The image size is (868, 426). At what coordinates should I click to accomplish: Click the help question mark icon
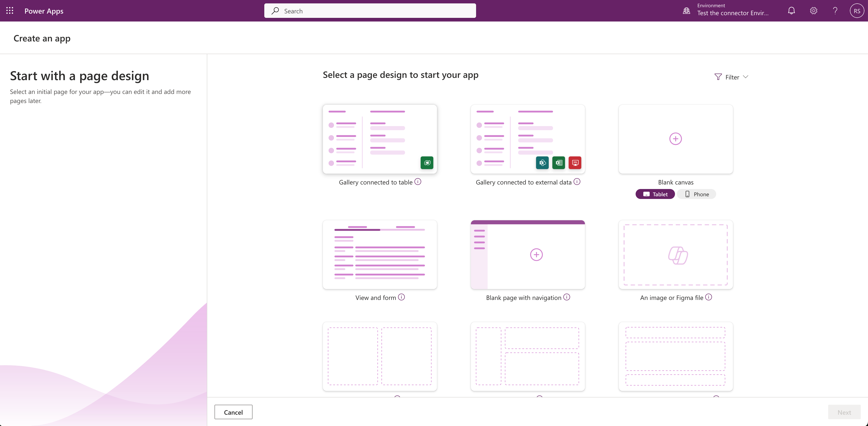tap(835, 11)
